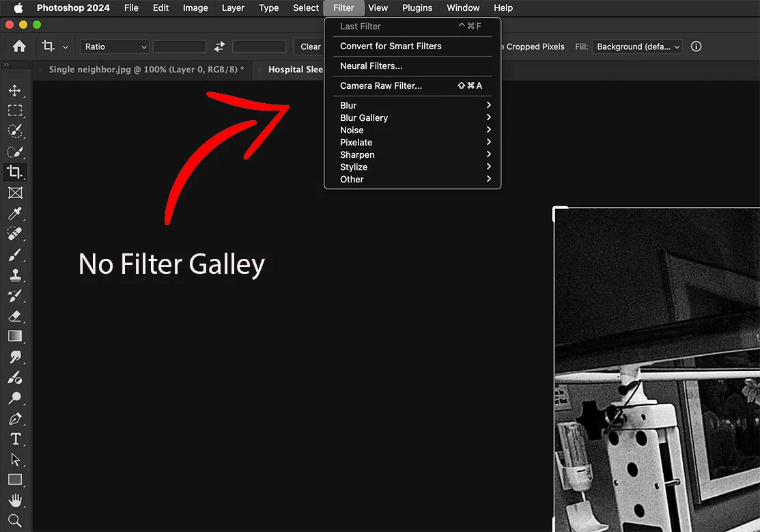Choose Camera Raw Filter menu item

[x=412, y=85]
